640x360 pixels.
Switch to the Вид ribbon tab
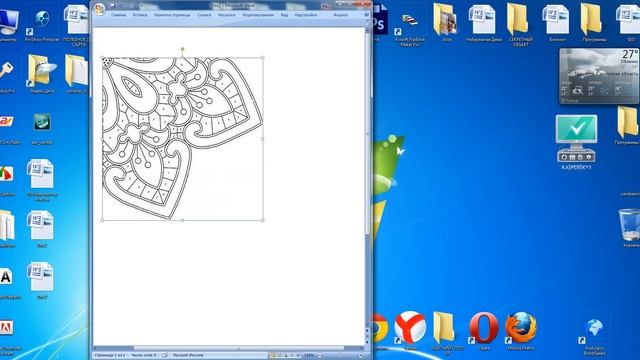pyautogui.click(x=284, y=15)
